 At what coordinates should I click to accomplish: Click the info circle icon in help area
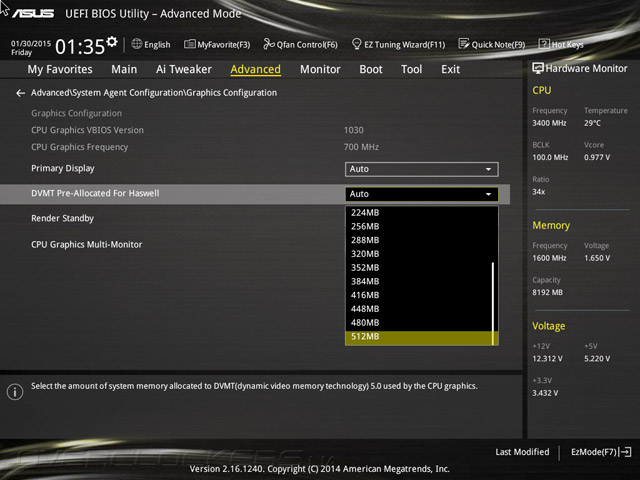[15, 392]
